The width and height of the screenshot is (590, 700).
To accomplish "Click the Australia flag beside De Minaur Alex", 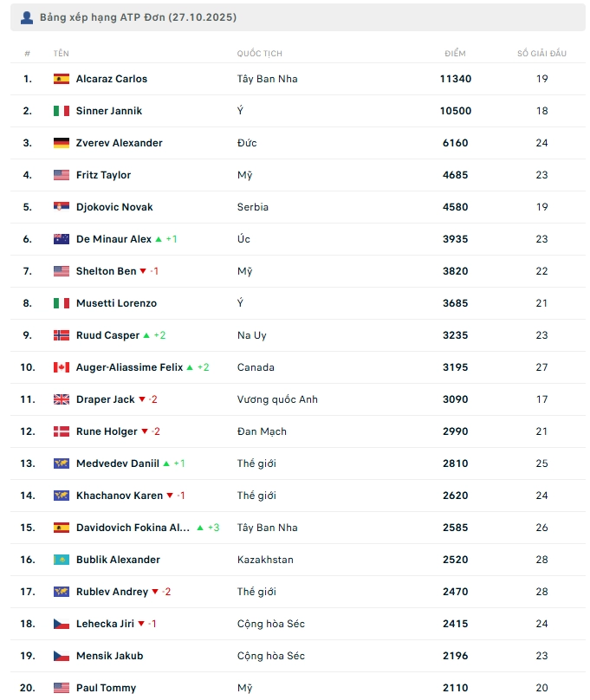I will click(62, 239).
